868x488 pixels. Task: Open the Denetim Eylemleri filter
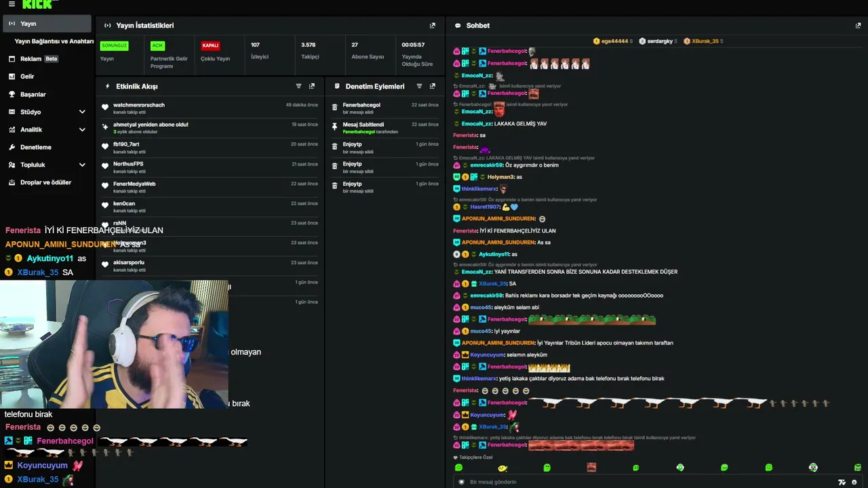click(419, 86)
